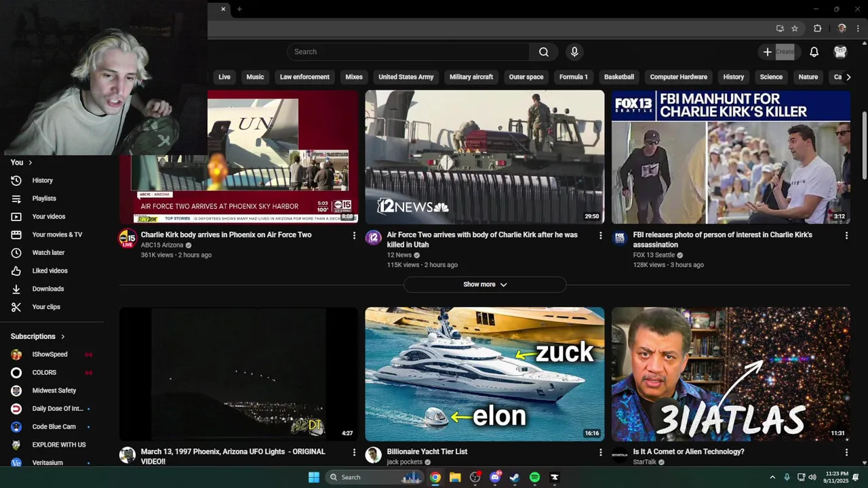
Task: Select the Music filter chip
Action: (x=255, y=77)
